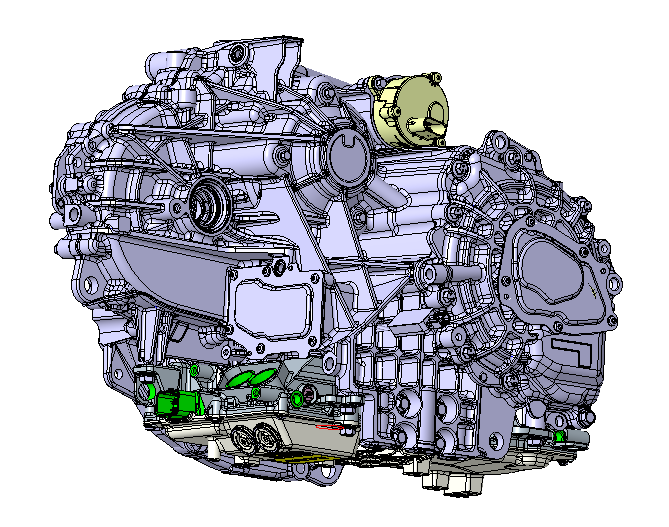Select the green oval plugs above valve body
The width and height of the screenshot is (669, 527).
click(250, 379)
